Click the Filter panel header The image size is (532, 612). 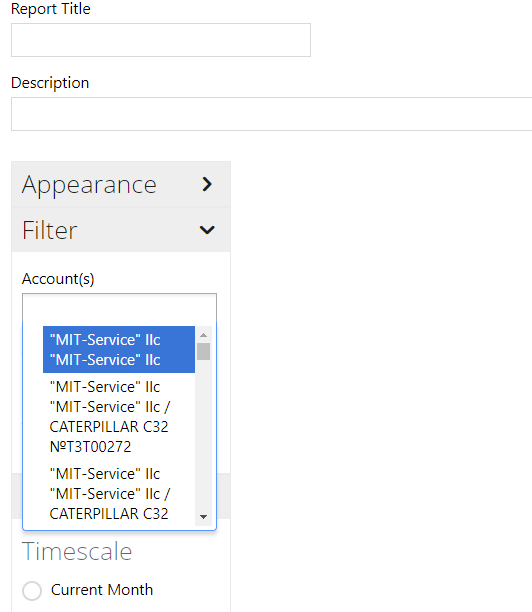[x=121, y=230]
